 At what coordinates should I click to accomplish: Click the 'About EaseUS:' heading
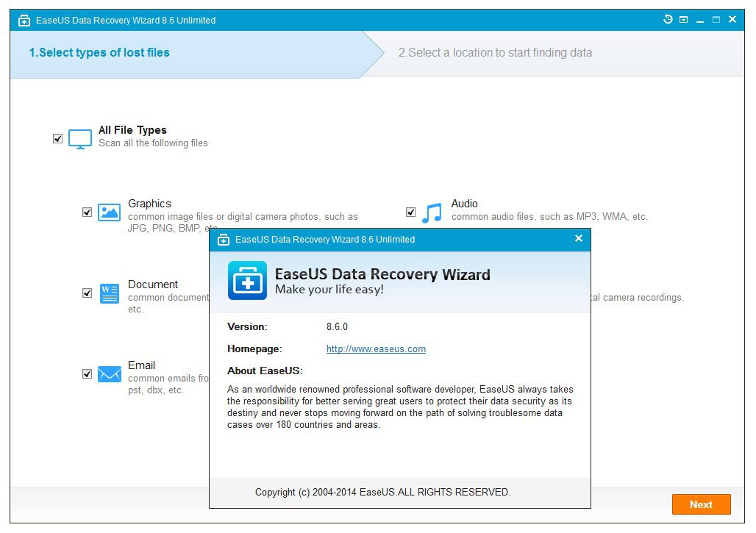(x=265, y=371)
